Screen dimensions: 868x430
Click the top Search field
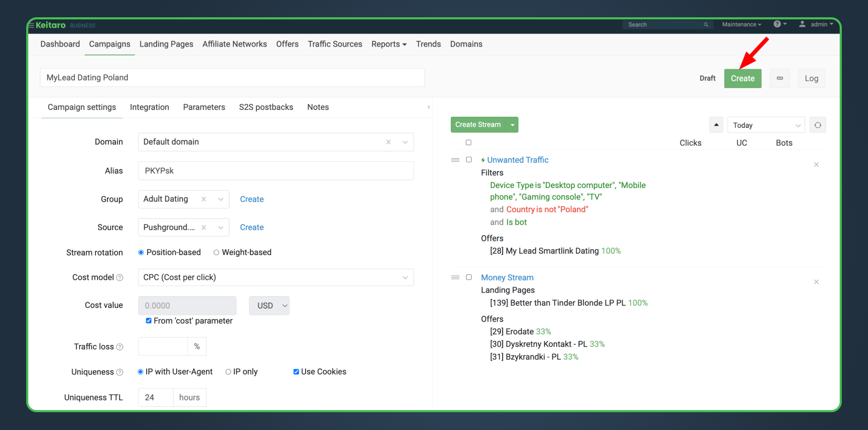(x=668, y=25)
